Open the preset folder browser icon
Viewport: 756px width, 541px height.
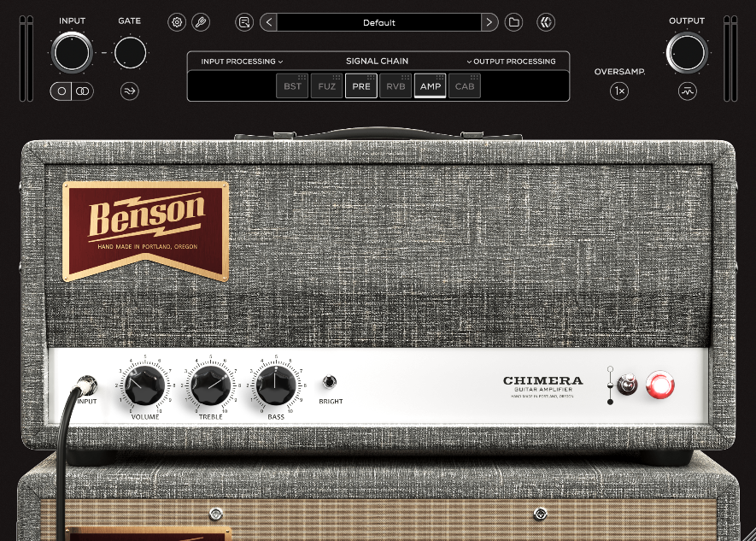point(513,21)
